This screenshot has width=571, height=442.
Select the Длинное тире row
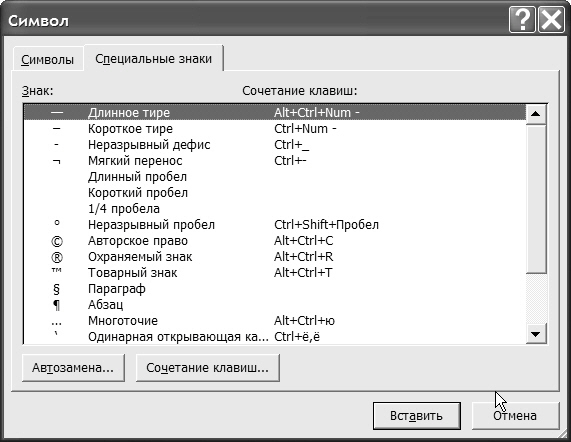(x=275, y=113)
